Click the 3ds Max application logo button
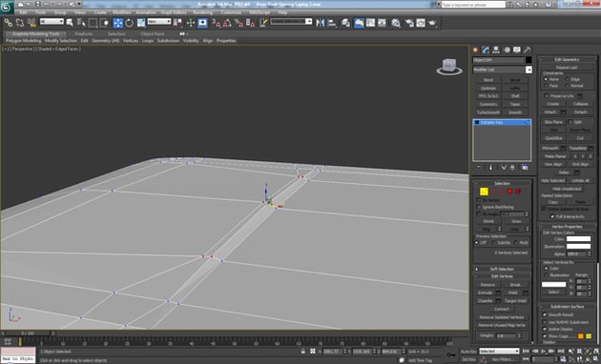The width and height of the screenshot is (601, 364). tap(7, 7)
